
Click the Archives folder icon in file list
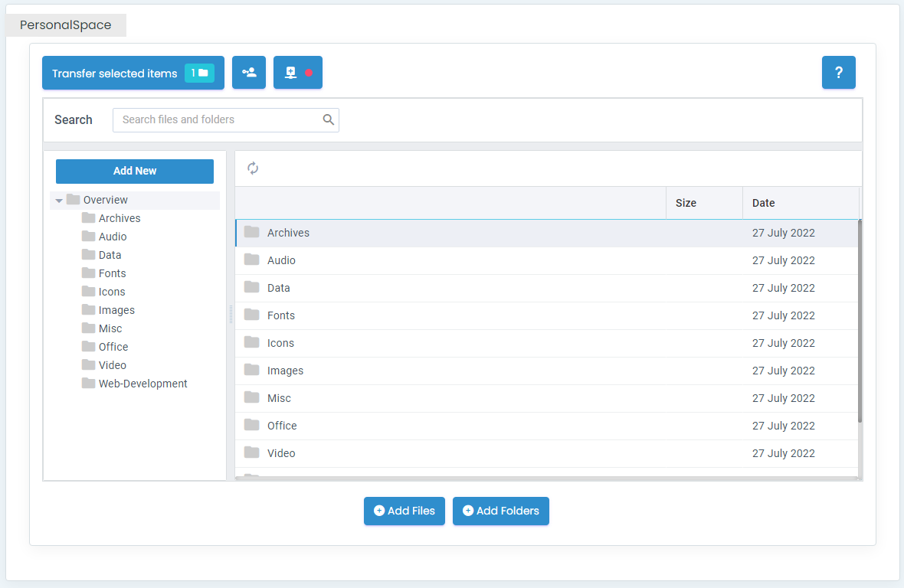coord(252,232)
